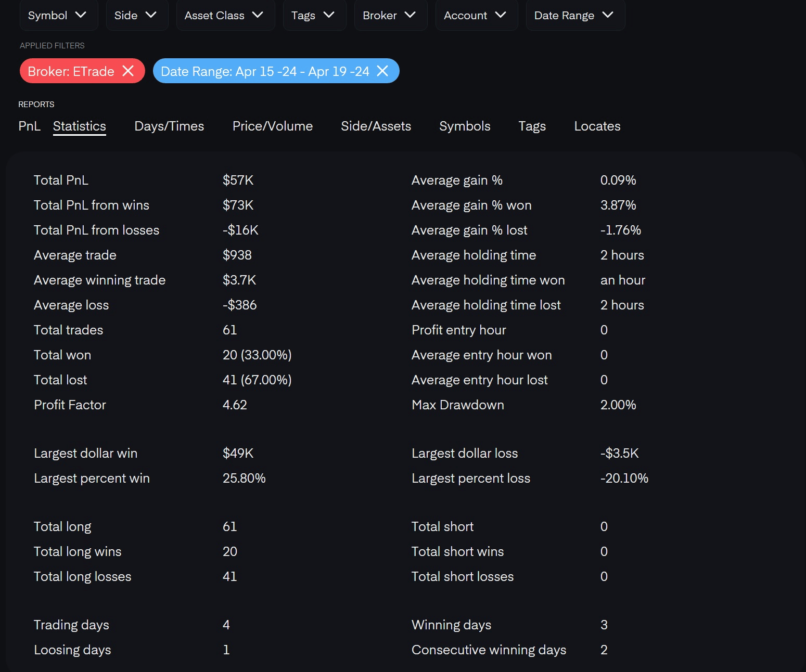Open the Asset Class dropdown
Viewport: 806px width, 672px height.
click(225, 16)
